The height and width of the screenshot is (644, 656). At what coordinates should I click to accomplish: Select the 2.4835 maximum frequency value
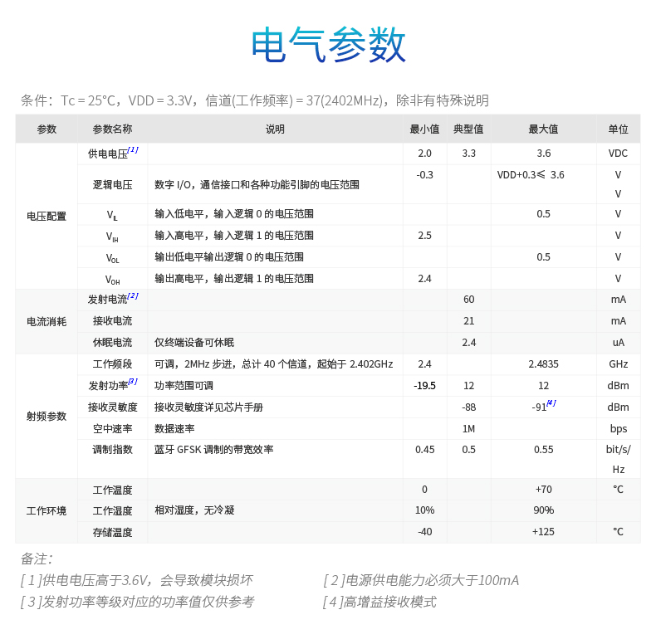click(543, 364)
